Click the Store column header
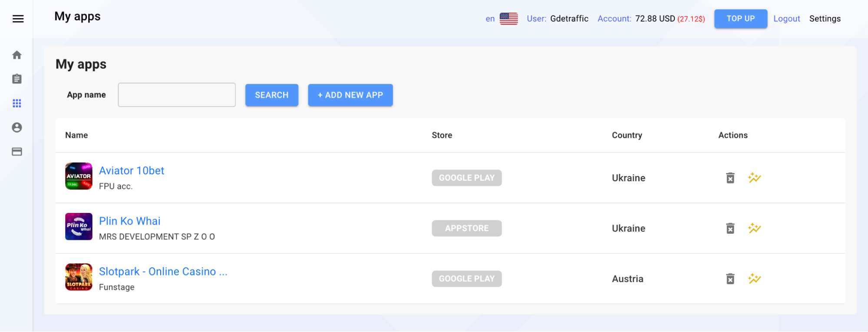868x332 pixels. click(x=442, y=135)
